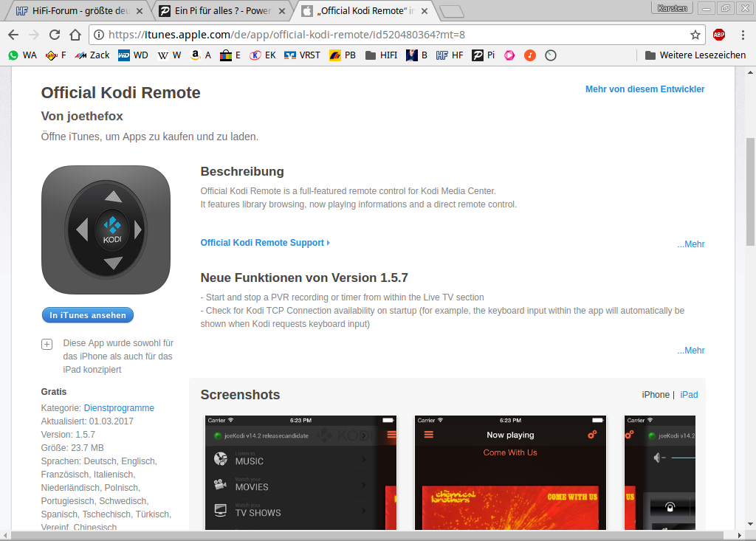Screen dimensions: 756x541
Task: Open Mehr von diesem Entwickler link
Action: coord(645,89)
